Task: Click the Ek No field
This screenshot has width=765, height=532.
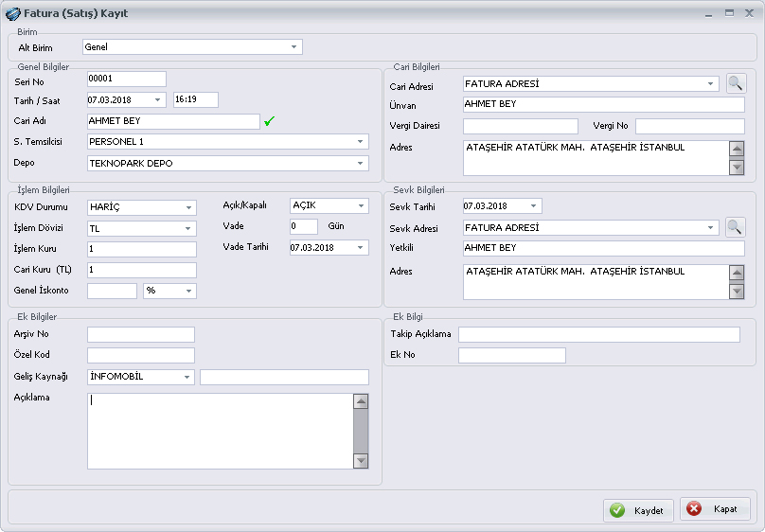Action: pos(512,355)
